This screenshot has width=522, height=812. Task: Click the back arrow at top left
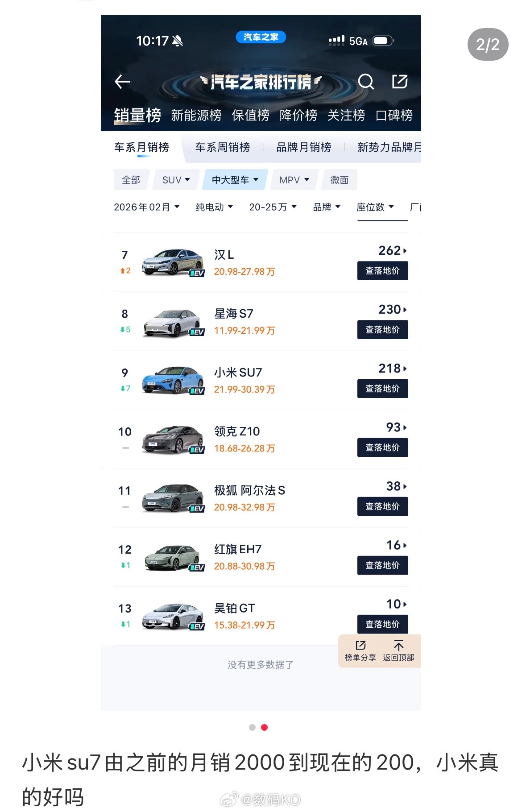click(121, 82)
